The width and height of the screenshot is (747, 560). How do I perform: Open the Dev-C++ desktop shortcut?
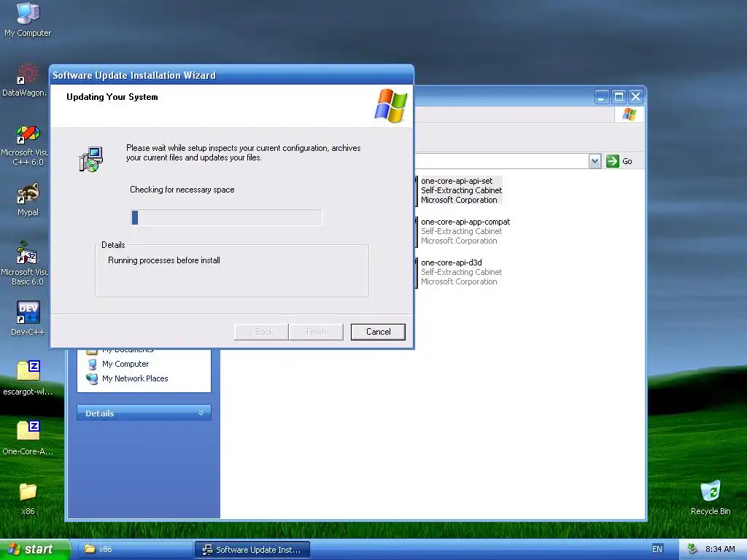coord(28,318)
